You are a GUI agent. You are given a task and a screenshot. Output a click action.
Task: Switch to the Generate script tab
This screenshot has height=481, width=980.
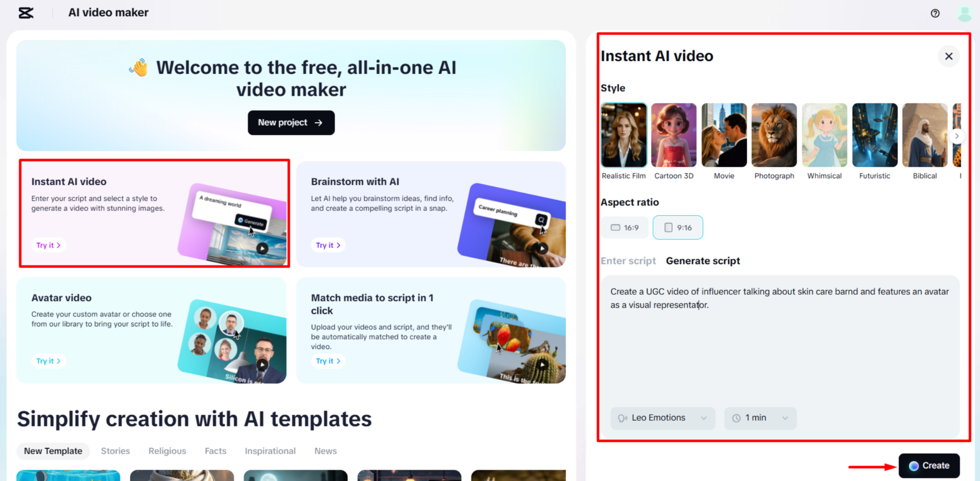[703, 261]
